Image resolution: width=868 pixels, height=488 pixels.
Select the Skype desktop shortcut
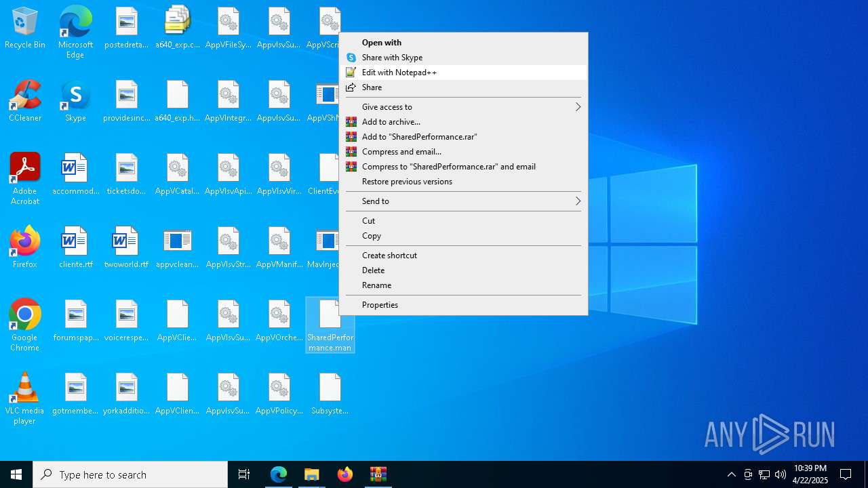click(75, 102)
